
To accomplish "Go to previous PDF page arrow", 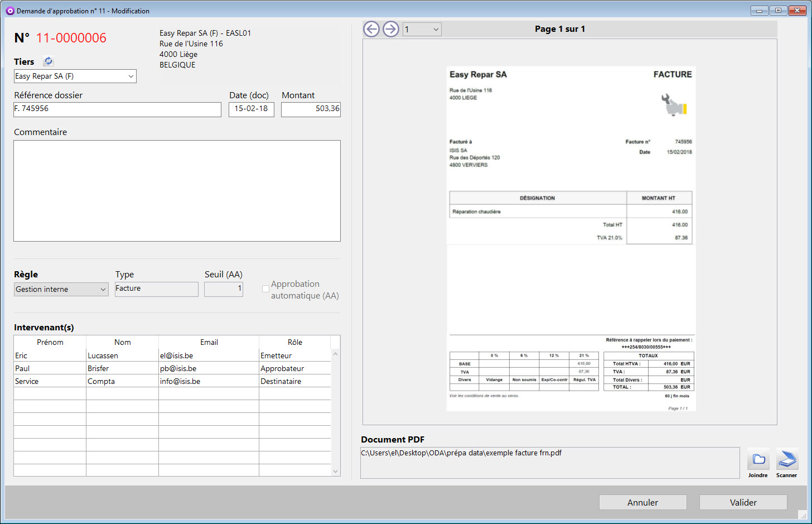I will [371, 29].
